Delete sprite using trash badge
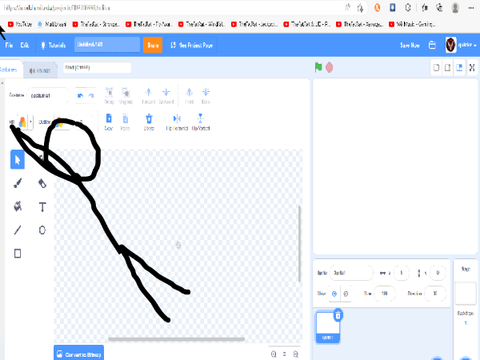Image resolution: width=480 pixels, height=360 pixels. (x=338, y=315)
